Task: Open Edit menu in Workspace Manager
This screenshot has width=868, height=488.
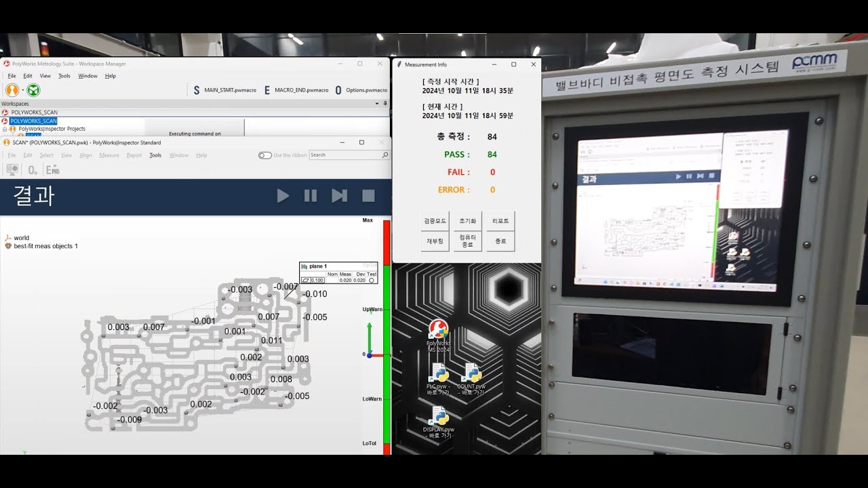Action: [x=28, y=76]
